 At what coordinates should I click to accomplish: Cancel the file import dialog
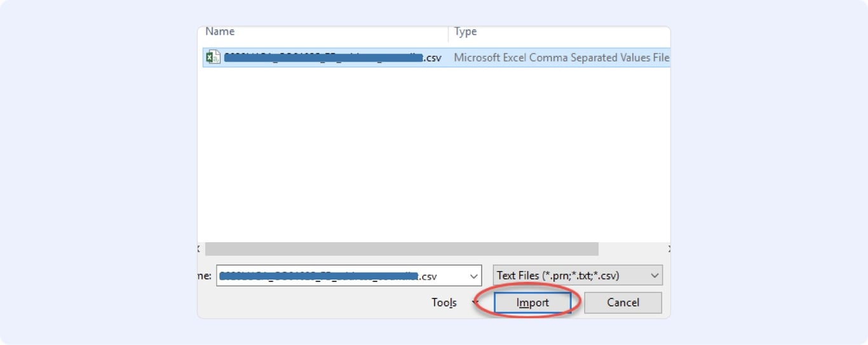[x=623, y=302]
